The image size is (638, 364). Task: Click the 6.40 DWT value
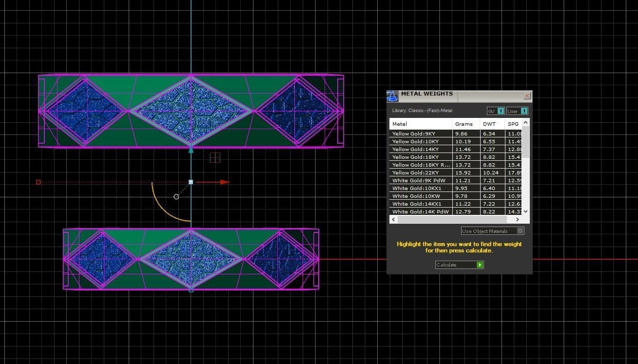coord(489,188)
